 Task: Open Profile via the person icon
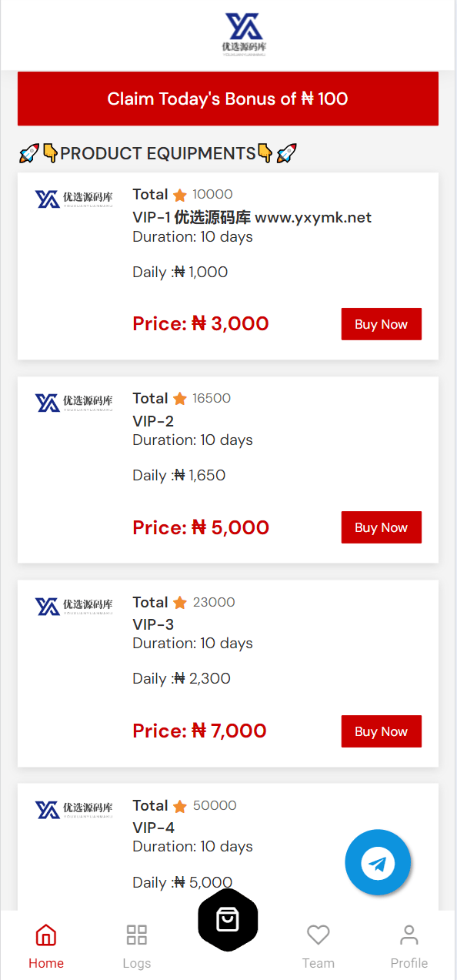click(x=409, y=935)
